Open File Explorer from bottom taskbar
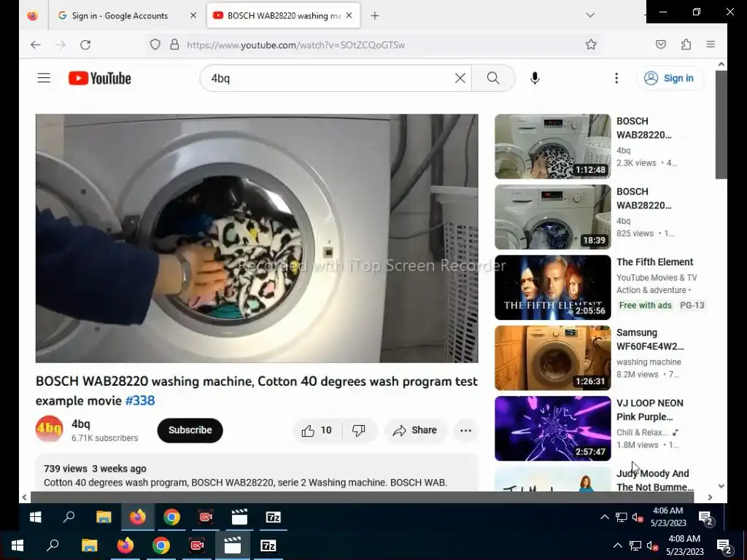Viewport: 747px width, 560px height. (x=89, y=545)
